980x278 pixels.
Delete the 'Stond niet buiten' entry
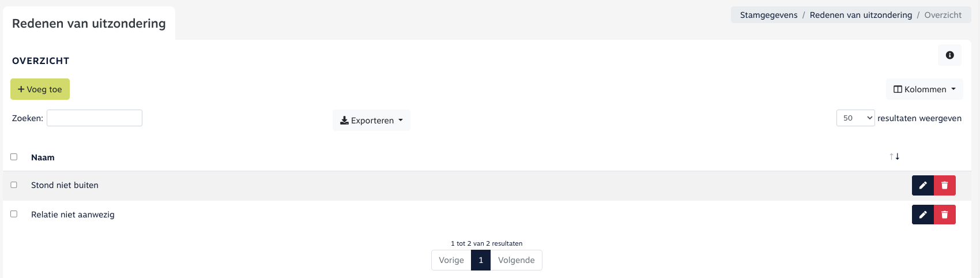tap(944, 185)
